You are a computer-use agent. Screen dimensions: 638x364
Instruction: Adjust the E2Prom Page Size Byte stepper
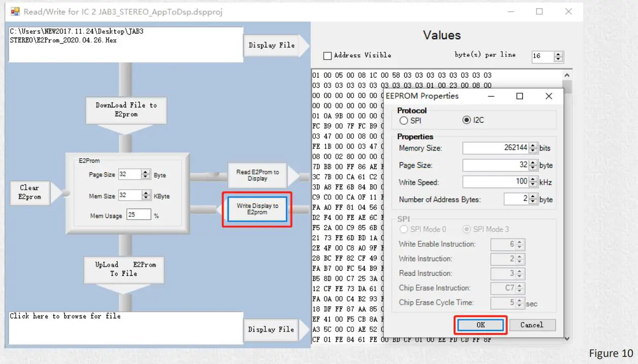click(x=146, y=174)
